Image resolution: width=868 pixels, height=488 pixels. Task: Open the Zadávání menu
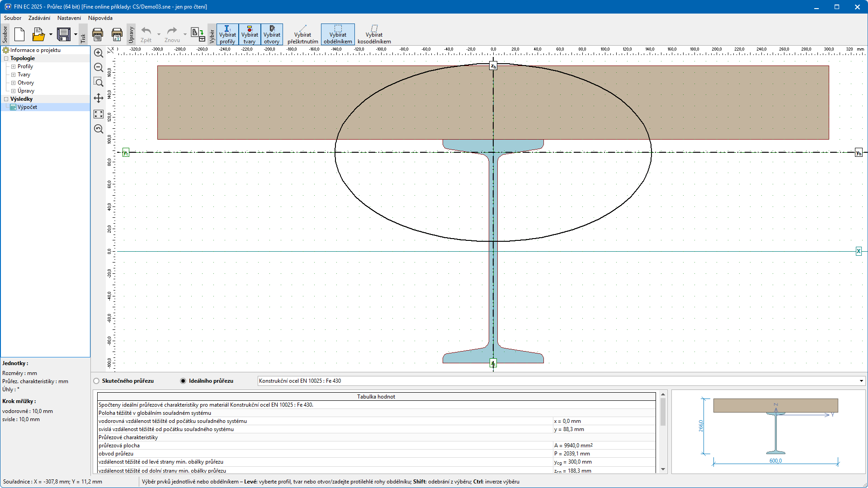pos(39,18)
